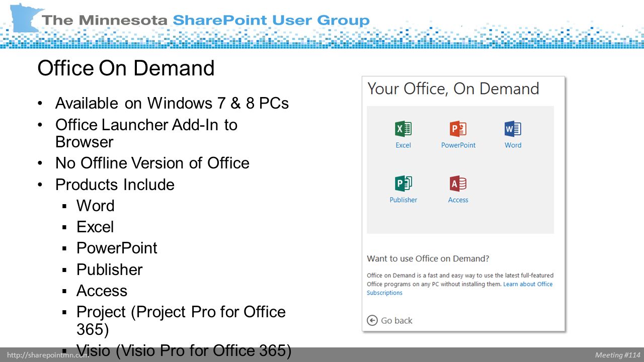Open the sharepointmn.com footer link
The width and height of the screenshot is (644, 362).
point(48,355)
